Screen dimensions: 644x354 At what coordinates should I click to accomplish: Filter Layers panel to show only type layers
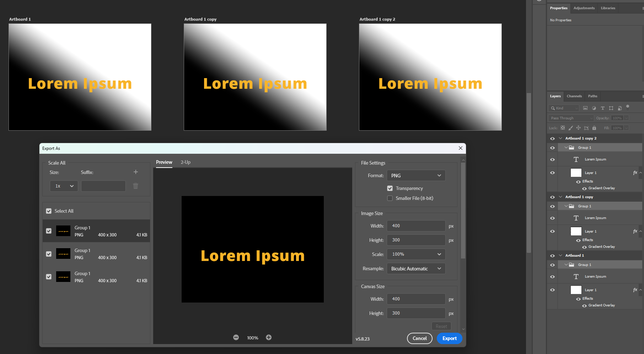602,108
